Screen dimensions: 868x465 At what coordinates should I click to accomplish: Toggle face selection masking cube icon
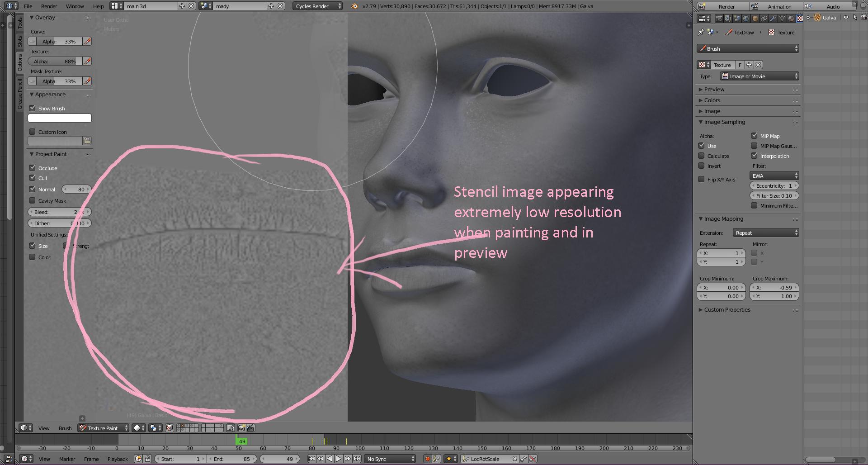170,427
